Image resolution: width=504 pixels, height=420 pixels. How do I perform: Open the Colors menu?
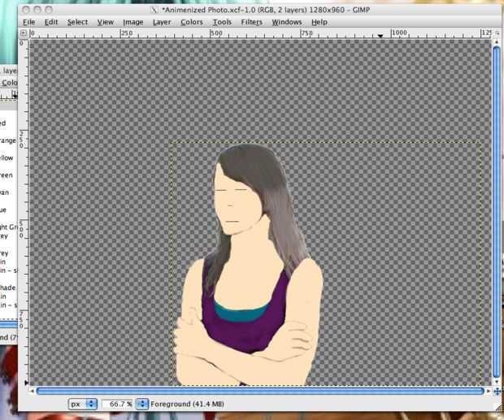pyautogui.click(x=192, y=22)
